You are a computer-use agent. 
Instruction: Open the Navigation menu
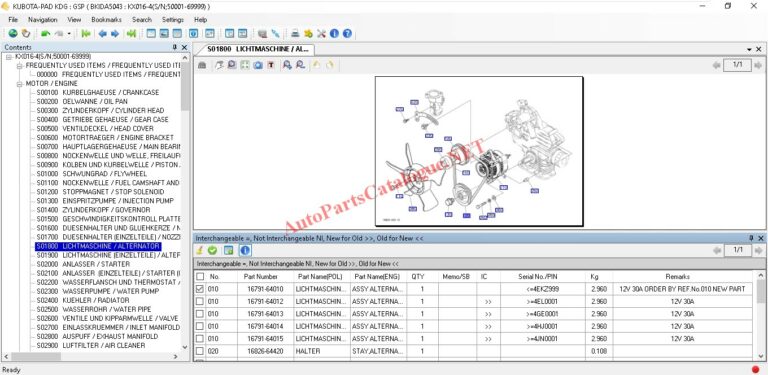[x=43, y=20]
